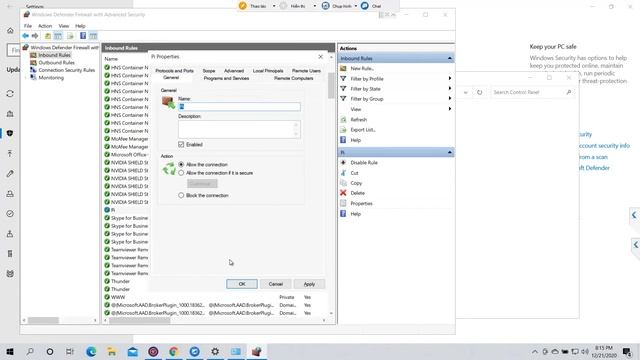Click the red Delete icon
This screenshot has height=360, width=640.
[x=343, y=193]
